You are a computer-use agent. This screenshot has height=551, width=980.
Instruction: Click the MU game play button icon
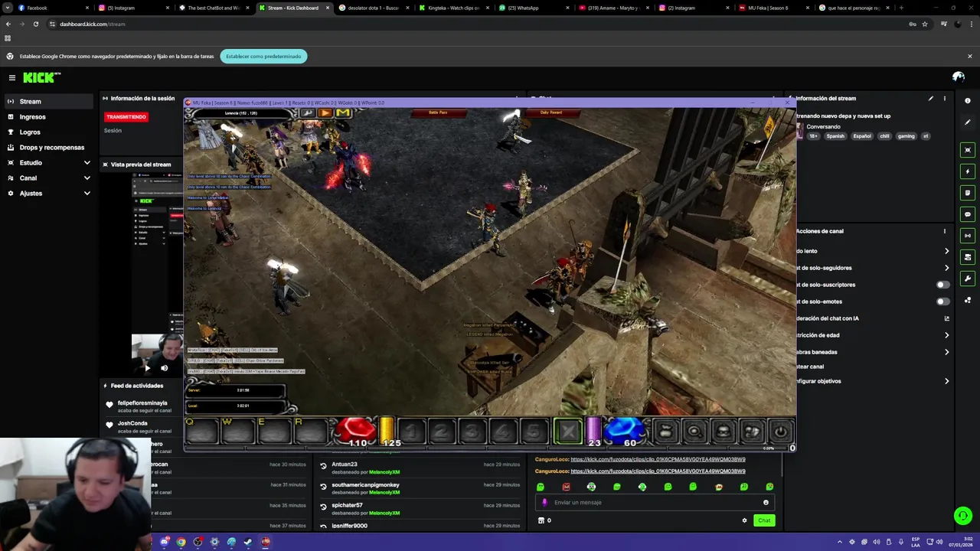coord(325,113)
